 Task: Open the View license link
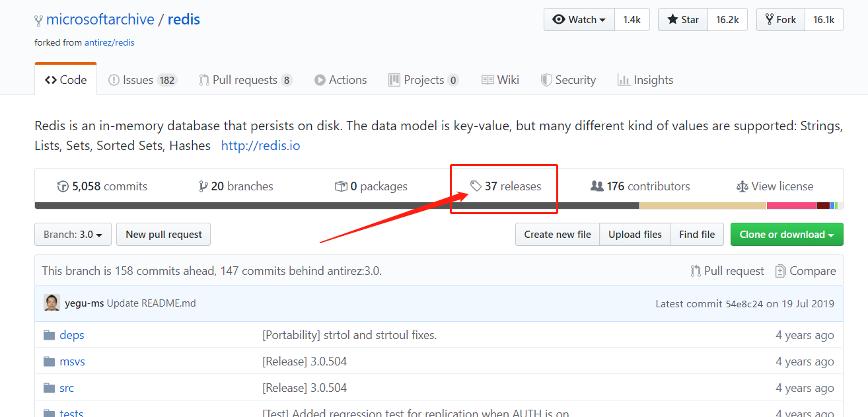pos(775,186)
